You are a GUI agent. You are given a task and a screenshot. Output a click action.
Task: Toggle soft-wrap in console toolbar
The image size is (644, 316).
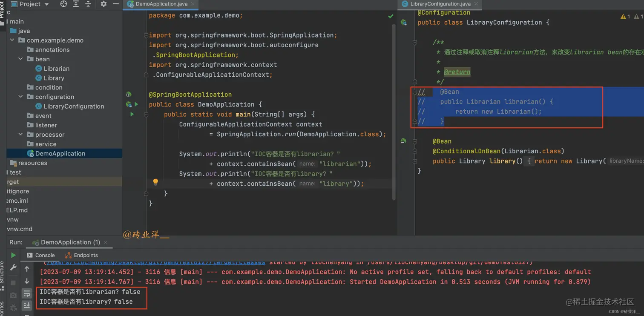point(27,293)
